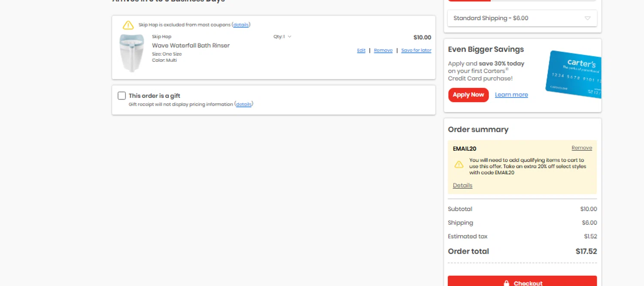Proceed with the red Checkout button
The height and width of the screenshot is (286, 644).
522,282
